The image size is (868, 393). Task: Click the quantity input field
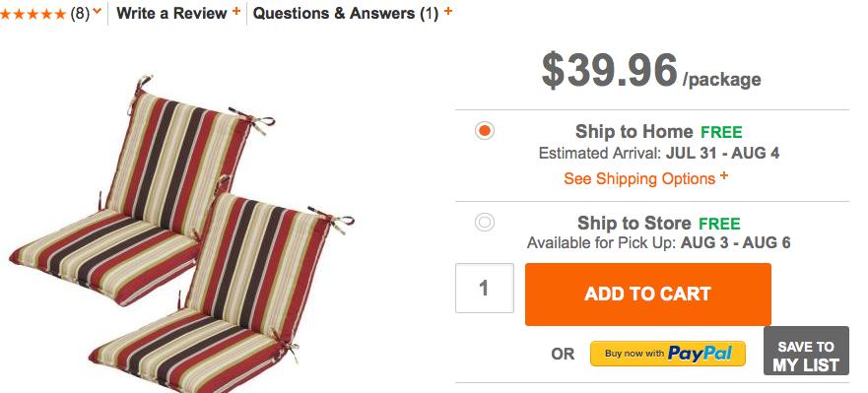coord(485,288)
